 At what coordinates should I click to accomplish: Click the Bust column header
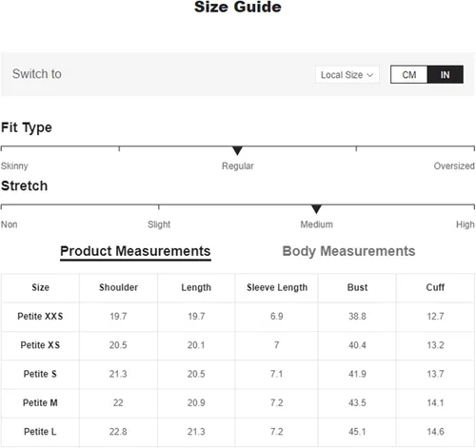[357, 287]
